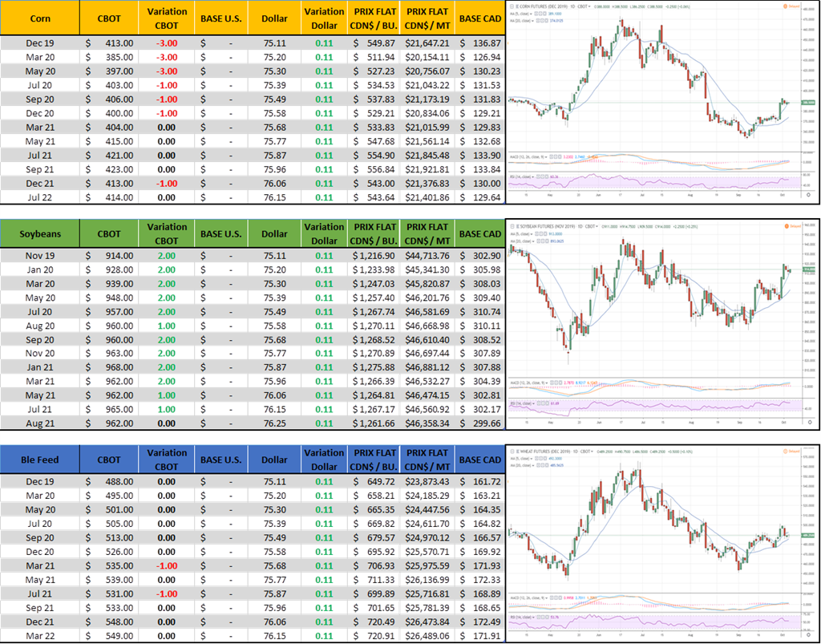Click the Ble Feed header label
The image size is (821, 644).
coord(40,460)
